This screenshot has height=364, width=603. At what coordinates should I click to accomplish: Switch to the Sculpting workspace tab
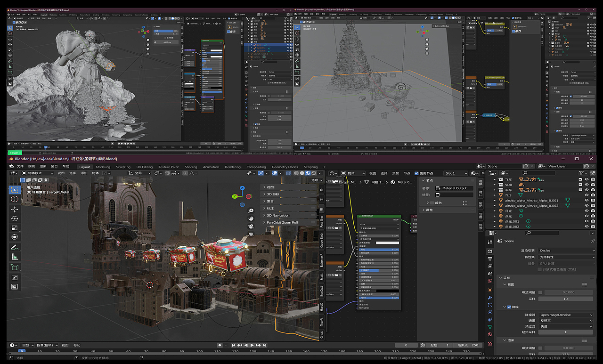point(123,167)
